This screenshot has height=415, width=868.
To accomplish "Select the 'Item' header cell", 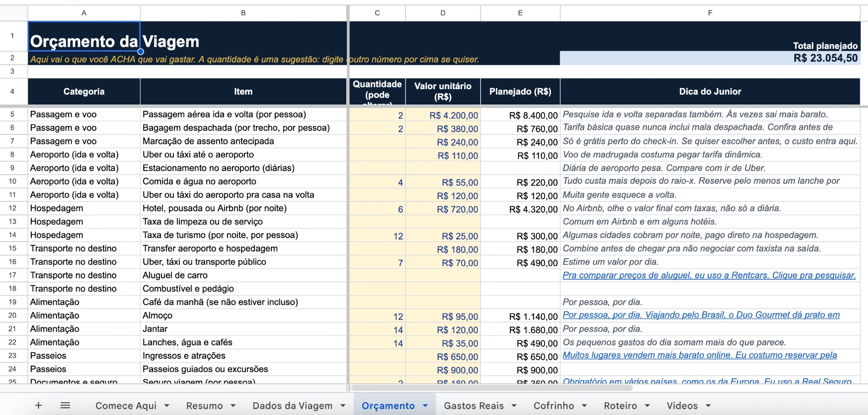I will coord(243,91).
